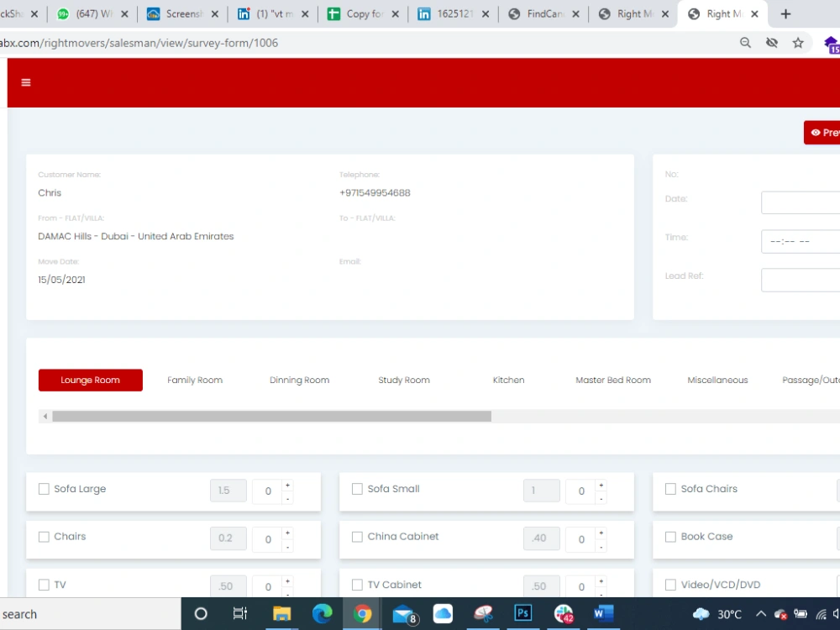Open Microsoft Word from taskbar
The width and height of the screenshot is (840, 630).
pos(604,613)
